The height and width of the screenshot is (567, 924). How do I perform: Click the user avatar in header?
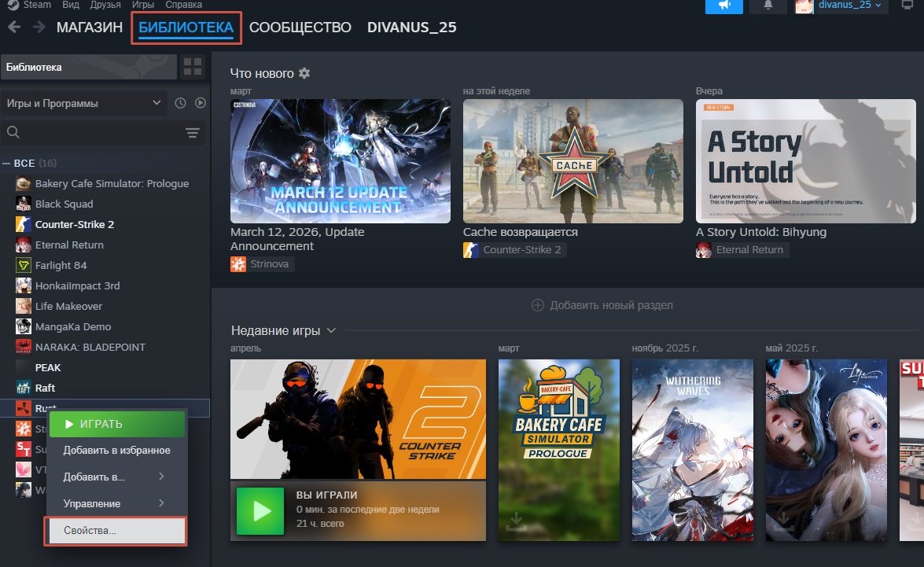[804, 6]
